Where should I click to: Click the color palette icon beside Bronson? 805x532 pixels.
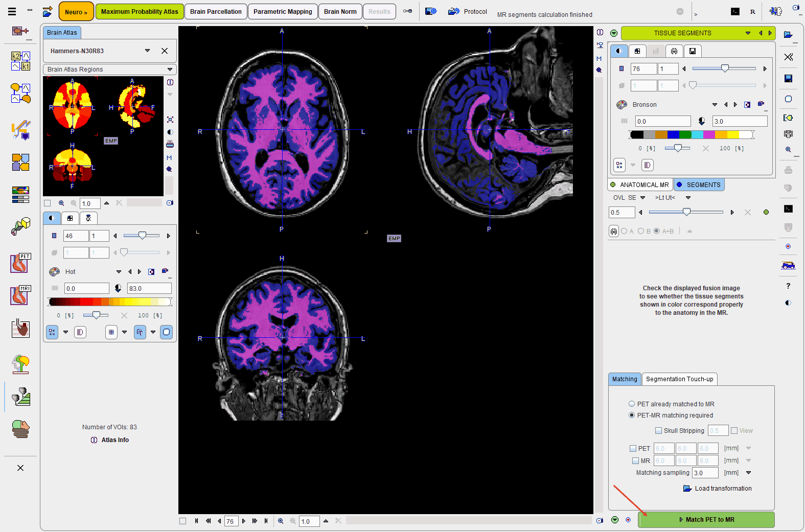(622, 104)
